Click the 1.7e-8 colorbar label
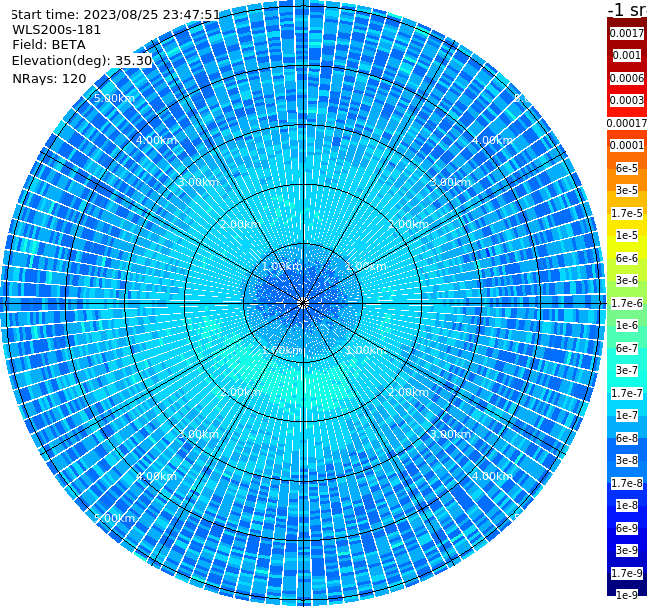Screen dimensions: 647x607 [x=627, y=483]
